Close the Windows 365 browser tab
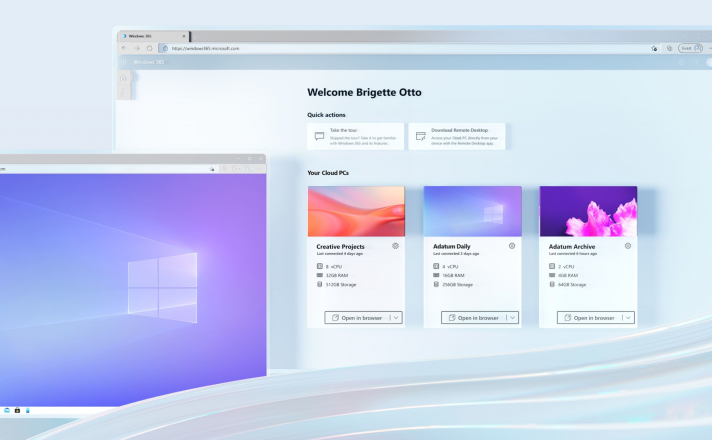Screen dimensions: 712x440 184,36
